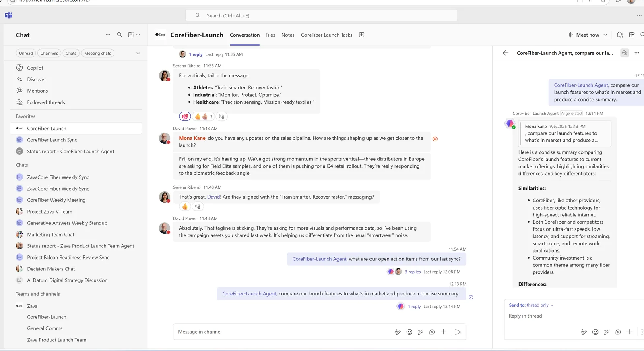This screenshot has width=644, height=351.
Task: Toggle the 100 reaction on Serena's message
Action: pos(185,116)
